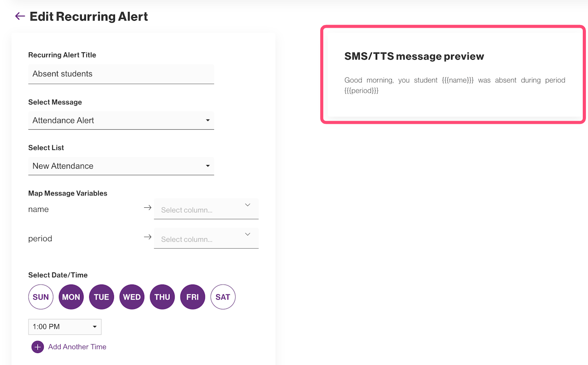The width and height of the screenshot is (588, 365).
Task: Open the period column mapping dropdown
Action: tap(206, 239)
